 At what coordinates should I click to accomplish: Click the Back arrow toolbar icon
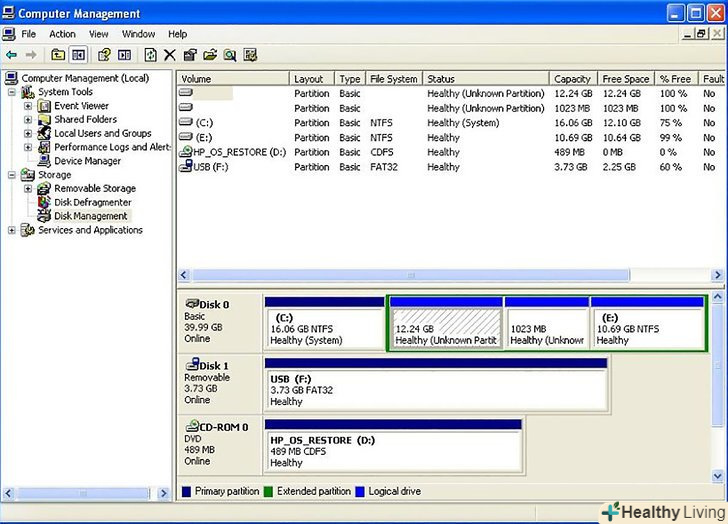(11, 55)
